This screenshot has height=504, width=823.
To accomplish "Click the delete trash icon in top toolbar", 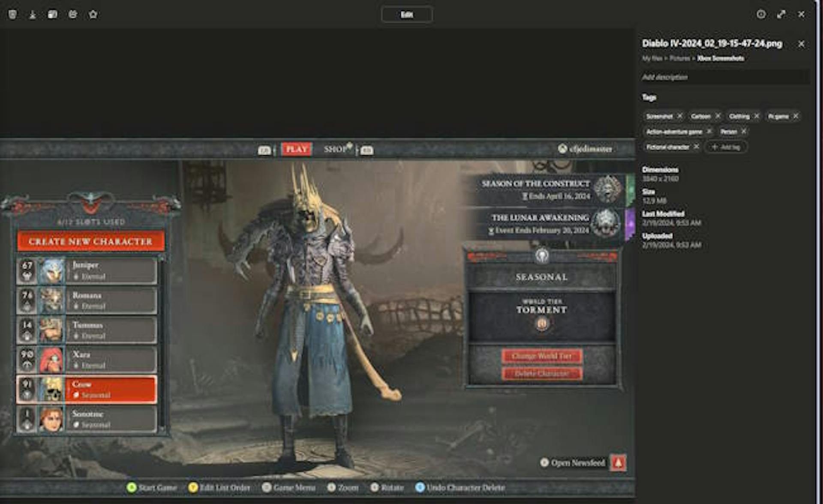I will (13, 15).
